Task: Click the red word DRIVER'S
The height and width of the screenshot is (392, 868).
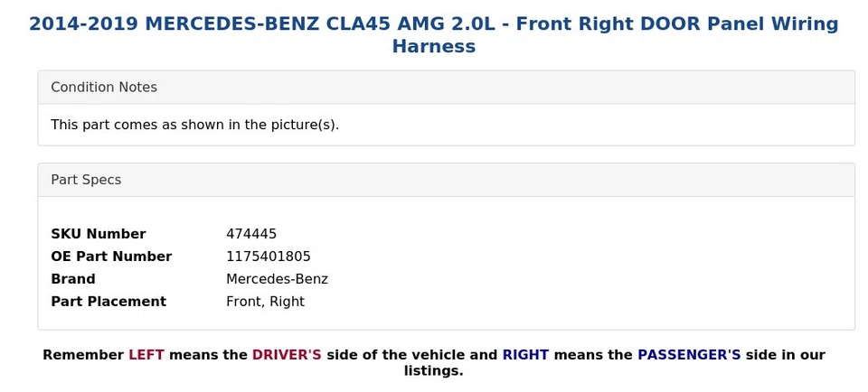Action: pyautogui.click(x=287, y=355)
